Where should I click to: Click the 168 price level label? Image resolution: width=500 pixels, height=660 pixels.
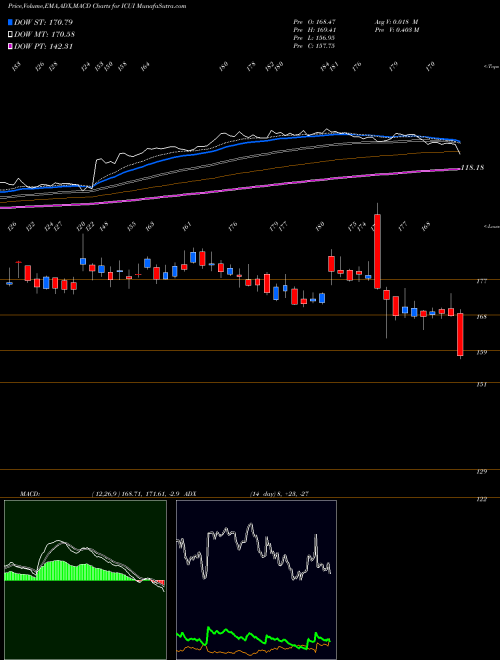coord(482,317)
